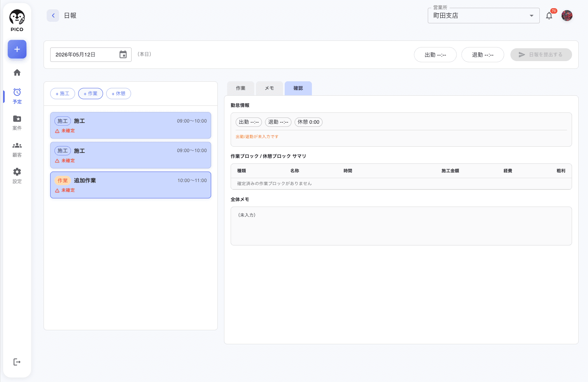Click the blue plus create button
This screenshot has width=588, height=382.
coord(17,49)
